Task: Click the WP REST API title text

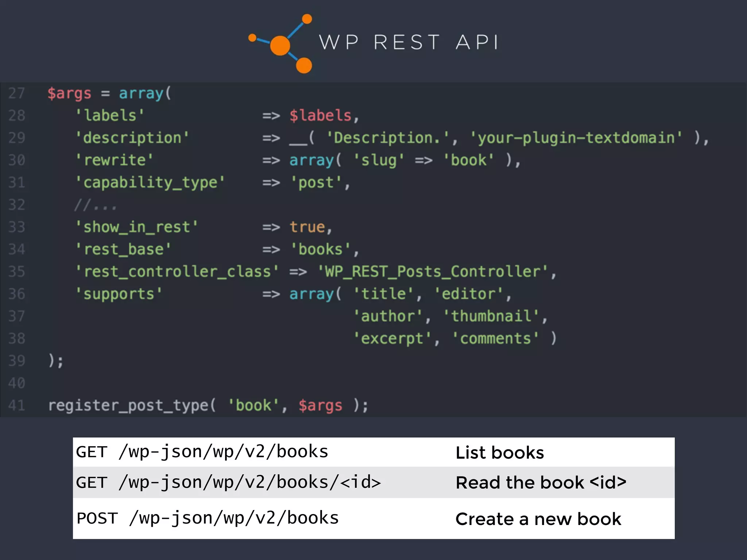Action: click(x=409, y=42)
